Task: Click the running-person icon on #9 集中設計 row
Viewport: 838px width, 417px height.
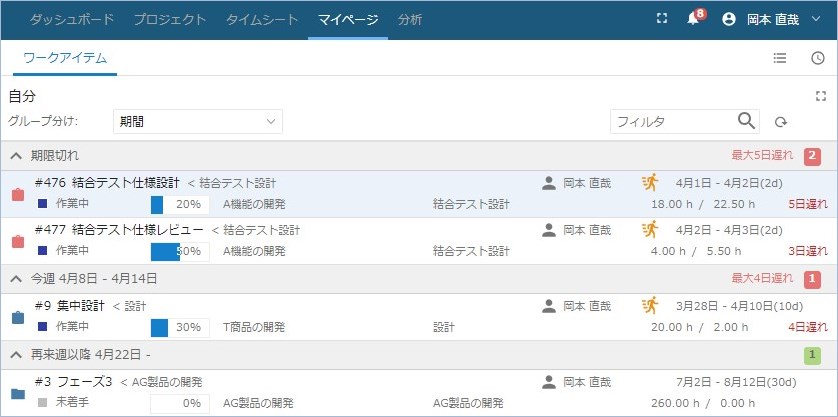Action: (651, 305)
